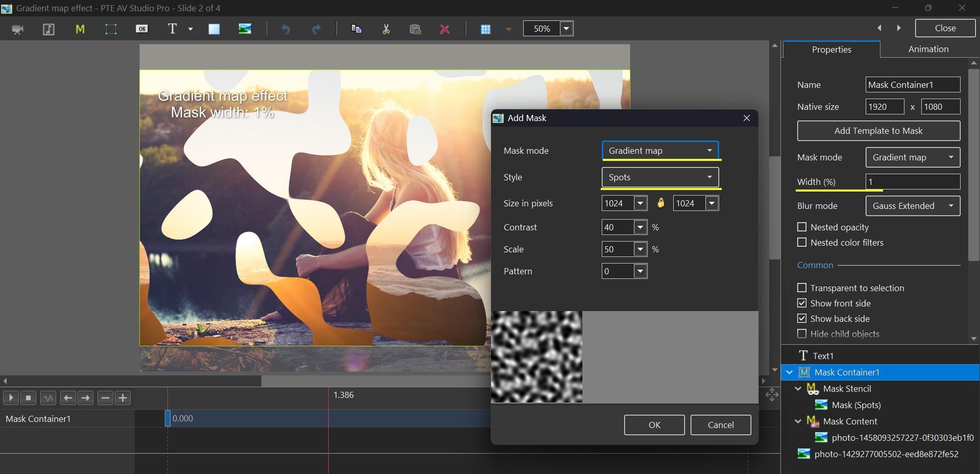
Task: Click the red X delete icon
Action: tap(445, 29)
